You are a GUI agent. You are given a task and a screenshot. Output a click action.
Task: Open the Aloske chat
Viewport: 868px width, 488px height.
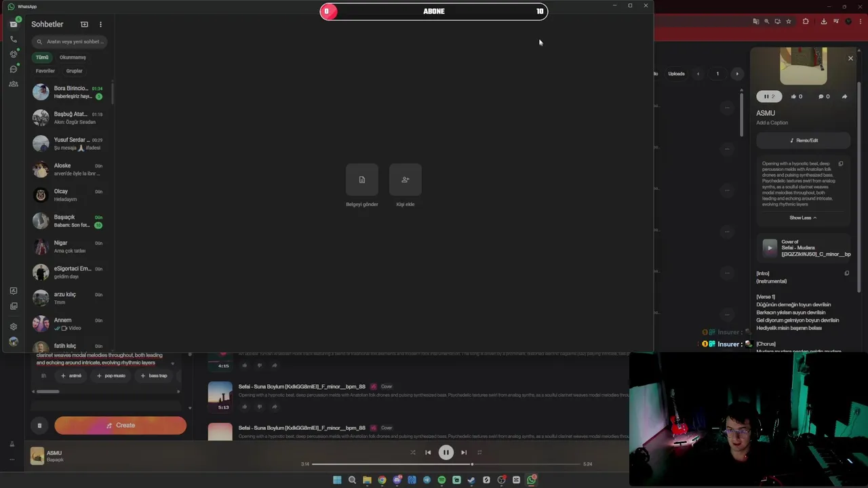(71, 169)
